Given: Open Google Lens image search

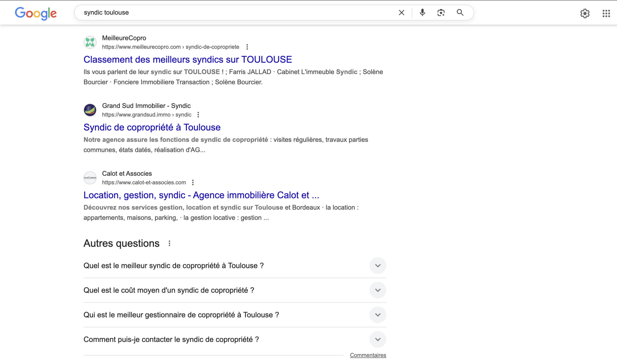Looking at the screenshot, I should pyautogui.click(x=441, y=13).
